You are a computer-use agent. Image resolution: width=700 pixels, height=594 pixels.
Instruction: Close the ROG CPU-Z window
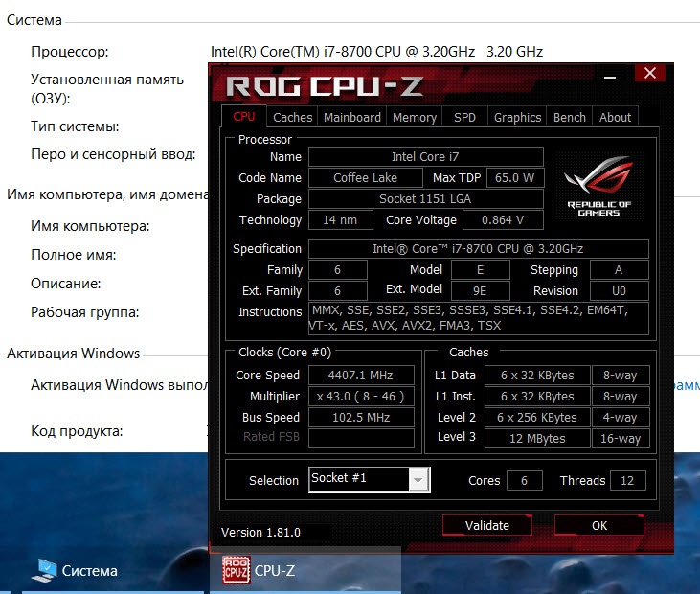tap(650, 73)
